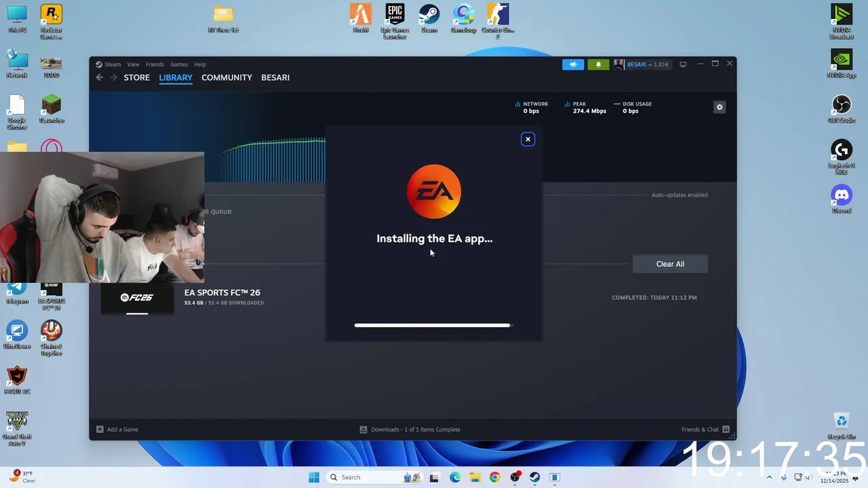Screen dimensions: 868x488
Task: Click Add a Game
Action: pyautogui.click(x=117, y=429)
